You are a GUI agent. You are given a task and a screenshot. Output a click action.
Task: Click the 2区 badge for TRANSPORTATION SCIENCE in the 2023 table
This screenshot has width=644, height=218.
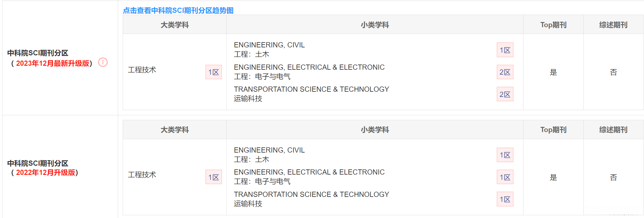(505, 94)
